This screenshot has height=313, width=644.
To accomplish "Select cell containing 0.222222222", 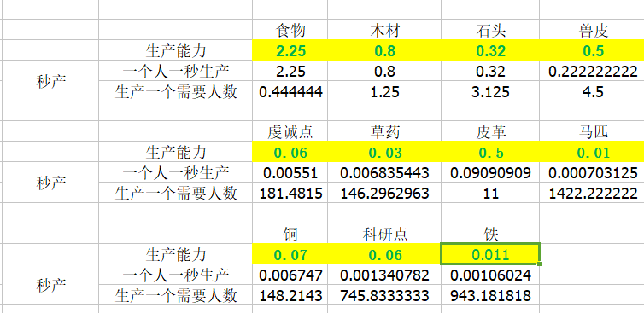I will (592, 71).
